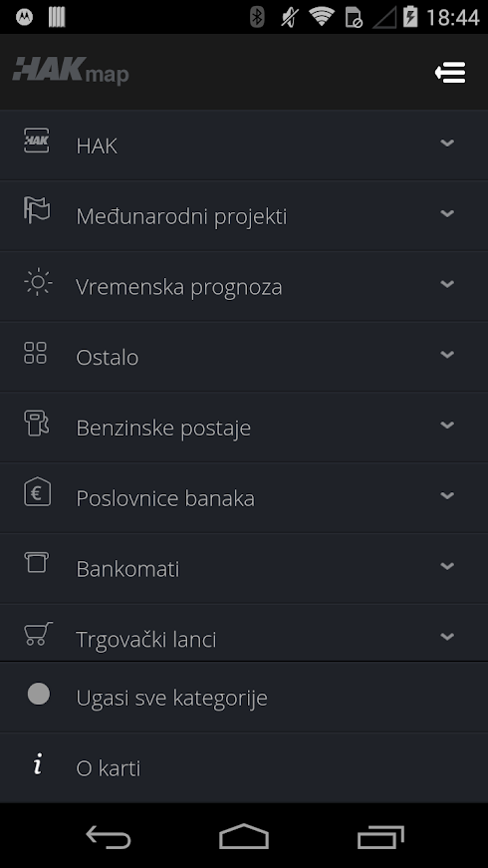488x868 pixels.
Task: Tap the HAKmap logo in header
Action: pos(71,71)
